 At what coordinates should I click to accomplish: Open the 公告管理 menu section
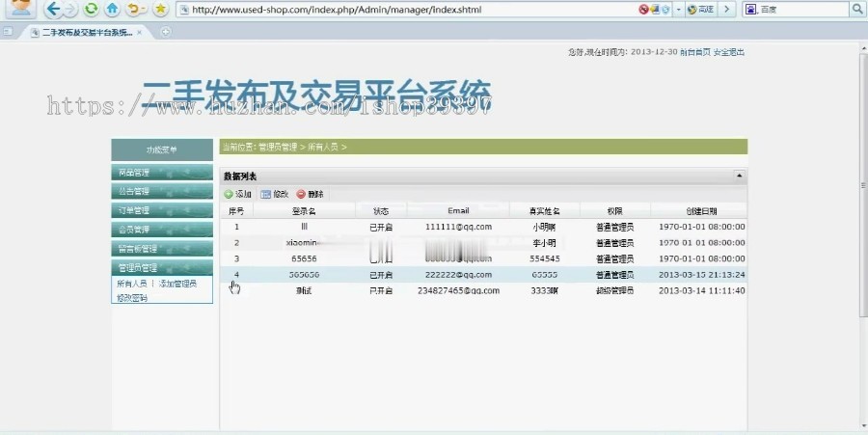[162, 191]
